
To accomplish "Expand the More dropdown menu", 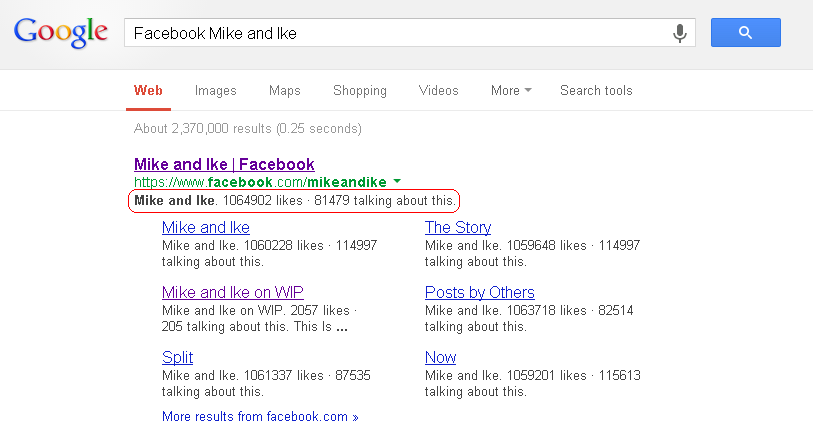I will (511, 91).
